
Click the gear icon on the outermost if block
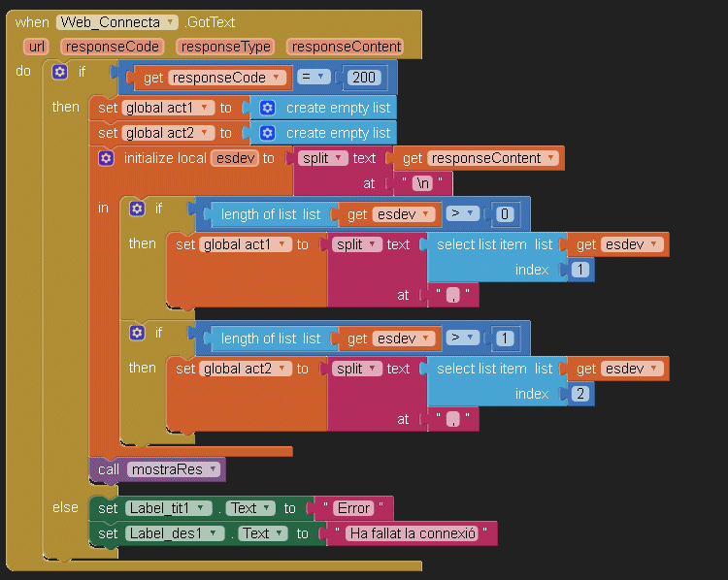click(x=60, y=72)
